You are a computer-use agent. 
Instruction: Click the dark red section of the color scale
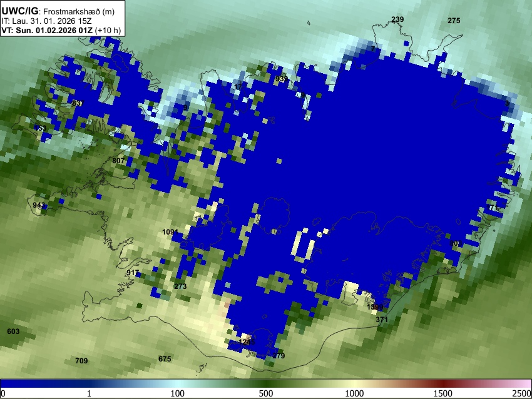pyautogui.click(x=442, y=383)
